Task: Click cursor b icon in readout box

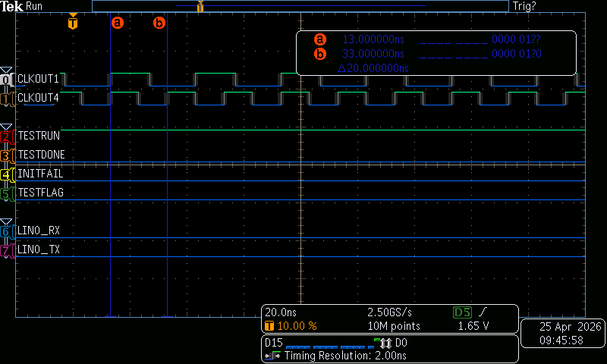Action: (319, 54)
